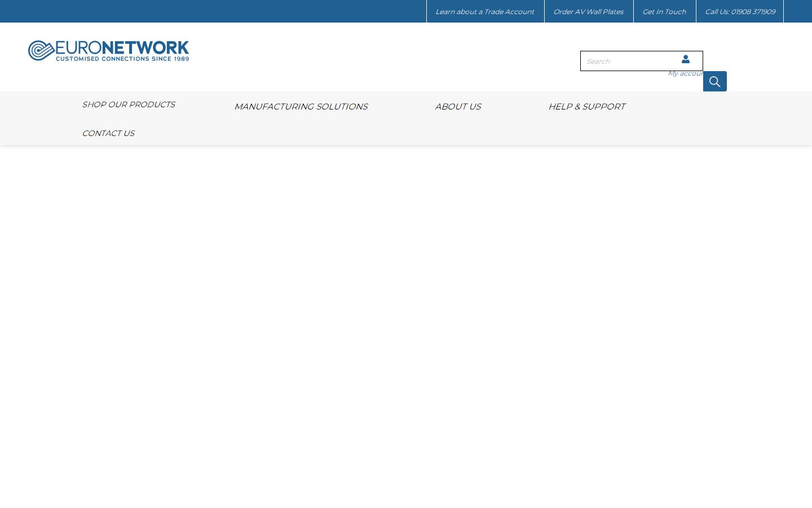This screenshot has width=812, height=508.
Task: Open the Help & Support menu
Action: point(586,106)
